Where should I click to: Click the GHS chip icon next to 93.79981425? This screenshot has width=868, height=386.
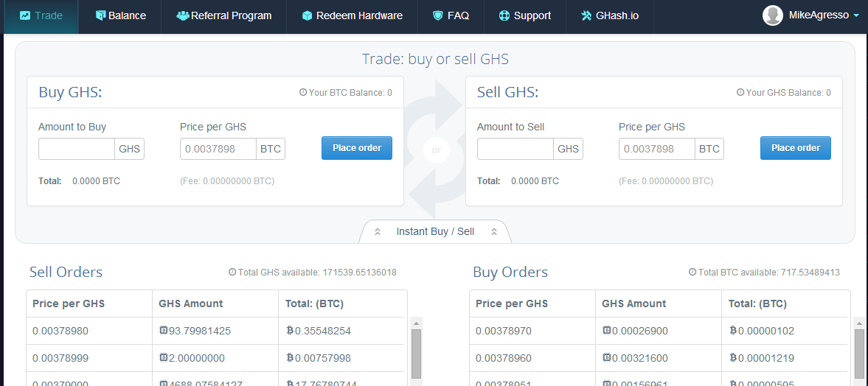(163, 331)
